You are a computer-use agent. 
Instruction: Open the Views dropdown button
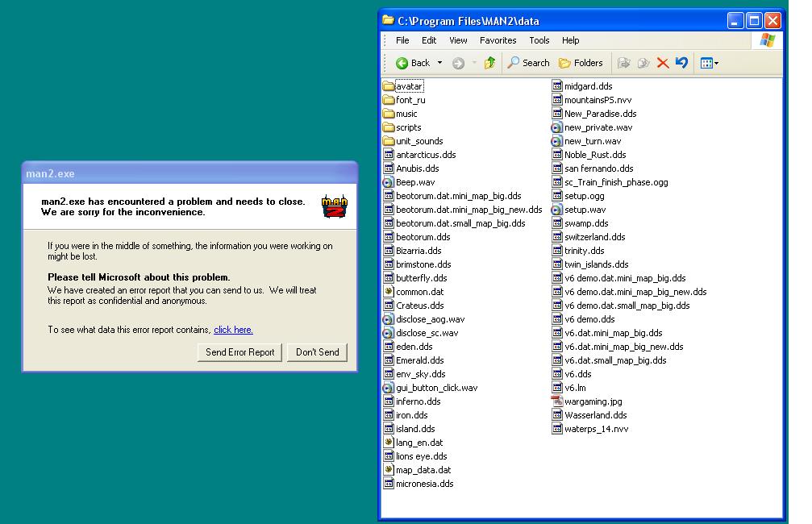point(709,63)
